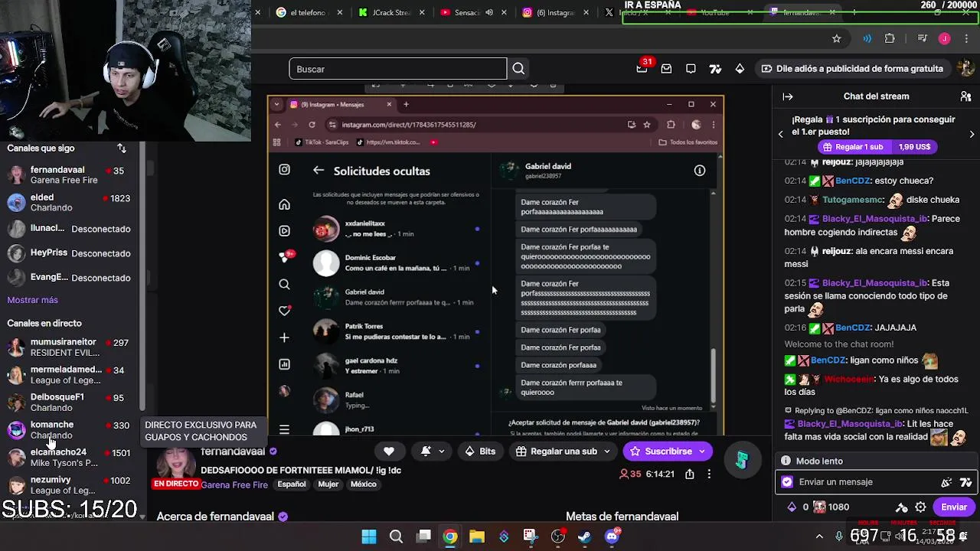The image size is (980, 551).
Task: Click the 7TV icon in Twitch top bar
Action: [715, 69]
